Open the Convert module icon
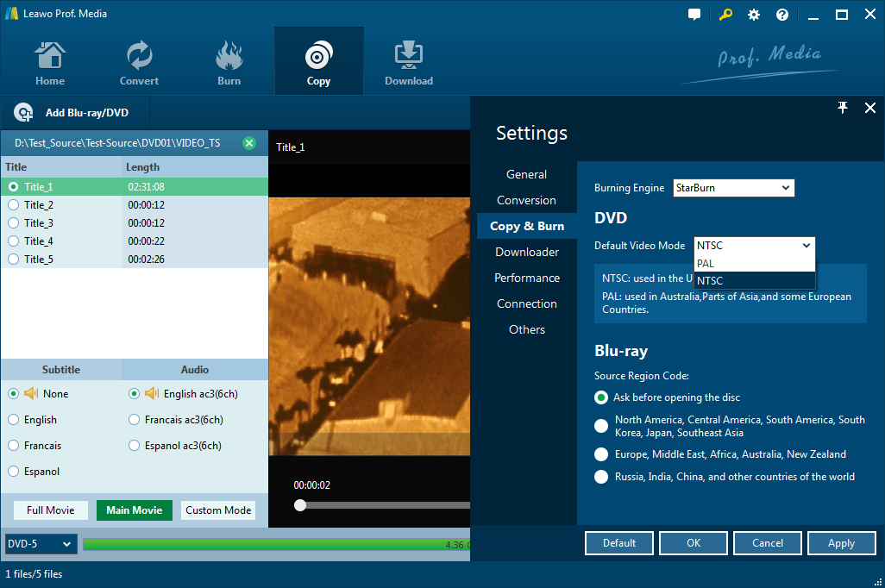The width and height of the screenshot is (885, 588). pyautogui.click(x=139, y=56)
